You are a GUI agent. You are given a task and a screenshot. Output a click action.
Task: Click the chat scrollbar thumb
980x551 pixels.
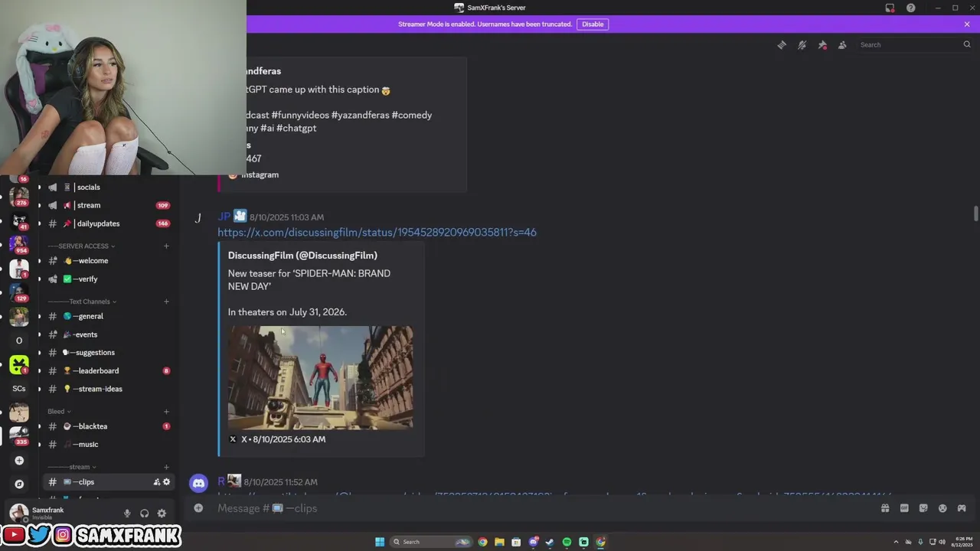coord(975,212)
